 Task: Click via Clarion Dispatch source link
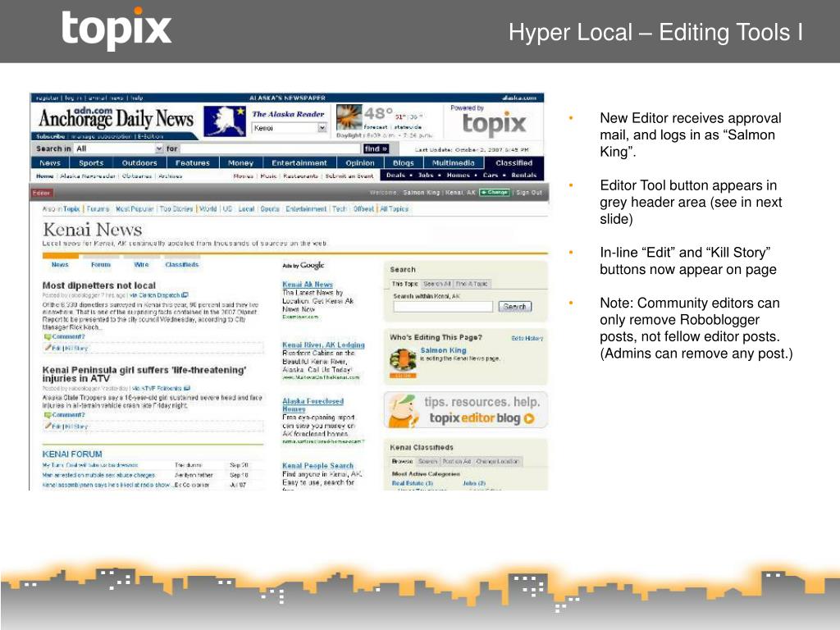[x=158, y=295]
